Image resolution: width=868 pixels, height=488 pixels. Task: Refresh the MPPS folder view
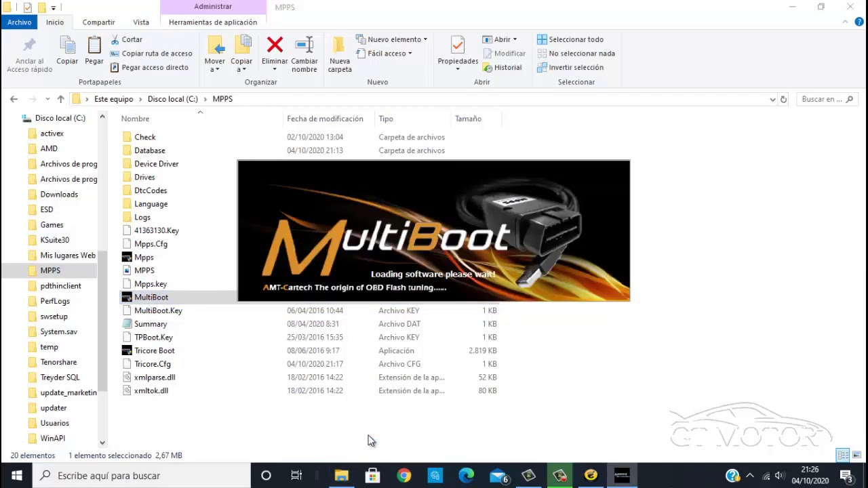784,99
